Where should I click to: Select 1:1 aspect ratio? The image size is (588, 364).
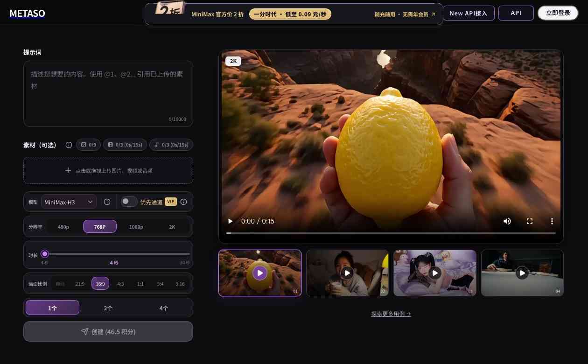[140, 284]
